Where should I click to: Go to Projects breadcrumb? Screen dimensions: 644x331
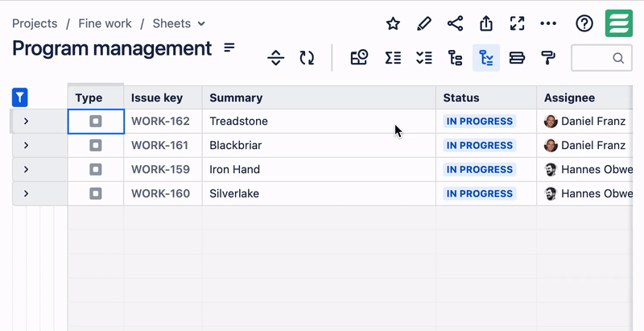point(35,23)
